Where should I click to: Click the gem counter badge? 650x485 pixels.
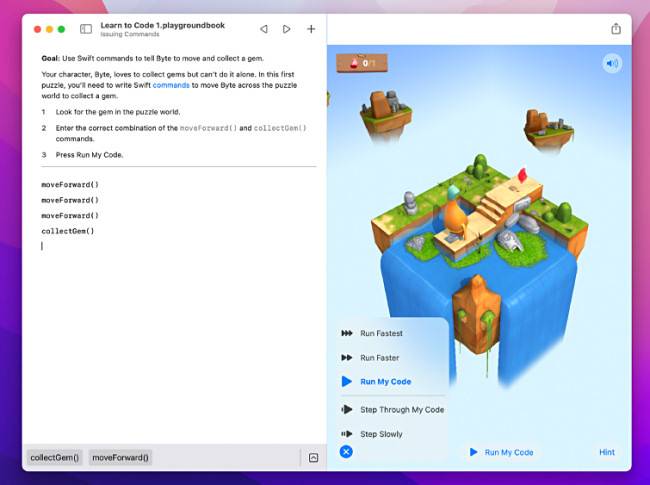(362, 63)
